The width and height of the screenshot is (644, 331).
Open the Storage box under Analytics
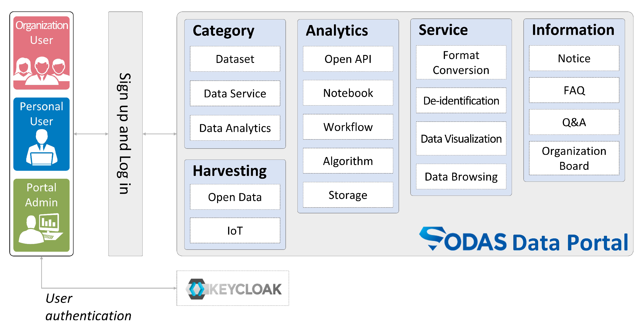[348, 195]
